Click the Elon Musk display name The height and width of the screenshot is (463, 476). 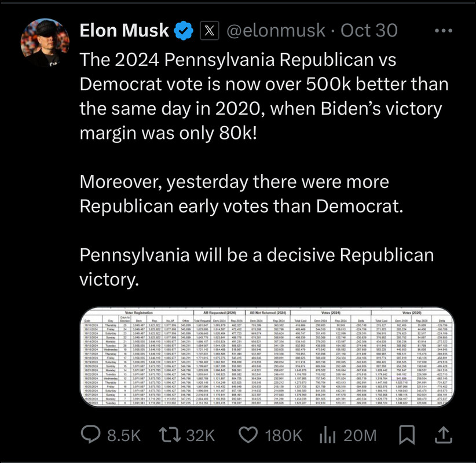pyautogui.click(x=124, y=30)
